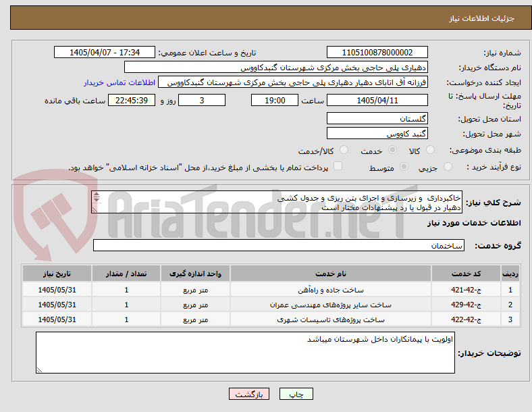This screenshot has width=532, height=412.
Task: Click the اطلاعات خدمات مورد نیاز heading
Action: coord(474,223)
